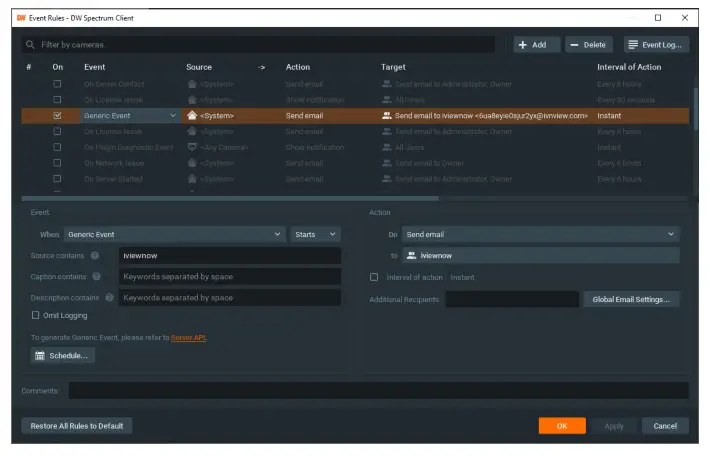Click the Caption contains help icon
The image size is (710, 456).
[x=96, y=276]
